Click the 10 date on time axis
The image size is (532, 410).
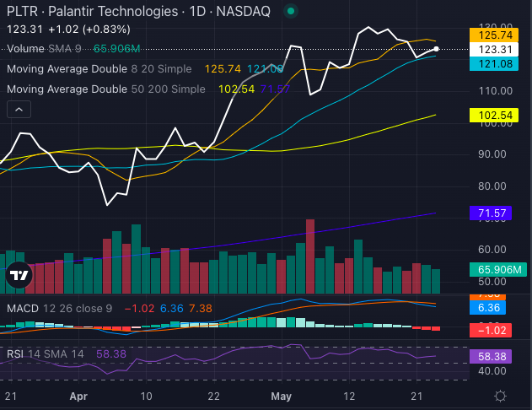pyautogui.click(x=146, y=397)
